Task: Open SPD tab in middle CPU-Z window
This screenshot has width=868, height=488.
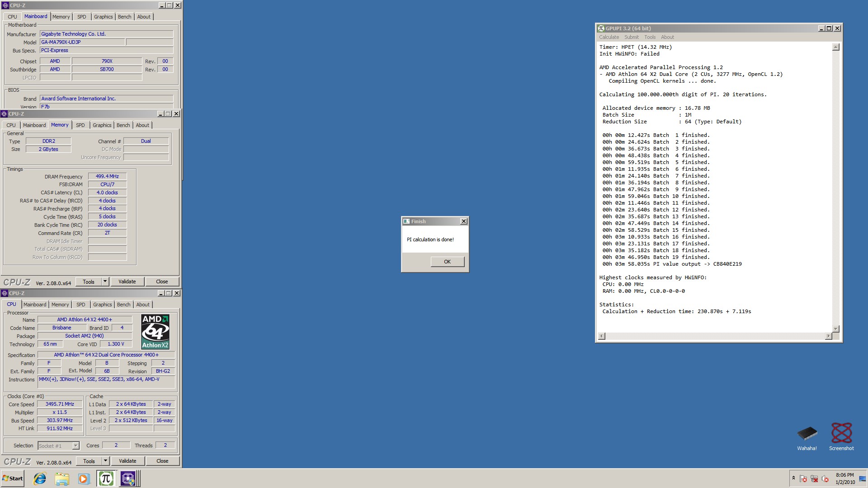Action: click(80, 125)
